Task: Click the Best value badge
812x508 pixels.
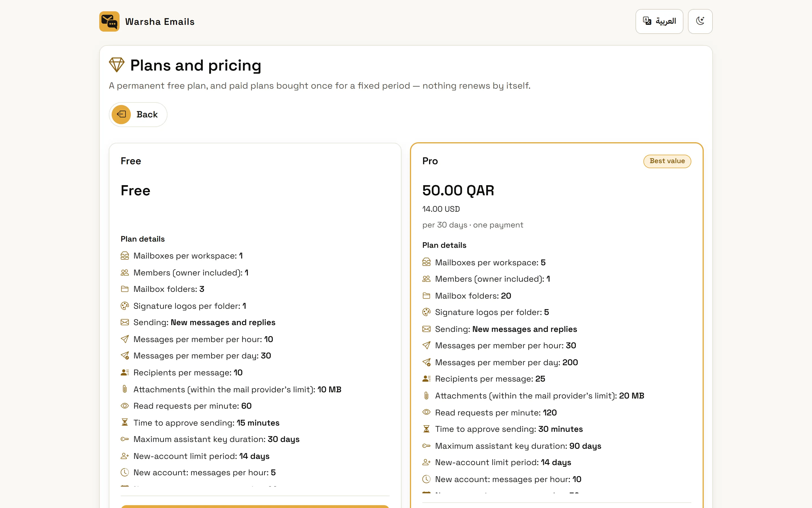Action: (x=667, y=161)
